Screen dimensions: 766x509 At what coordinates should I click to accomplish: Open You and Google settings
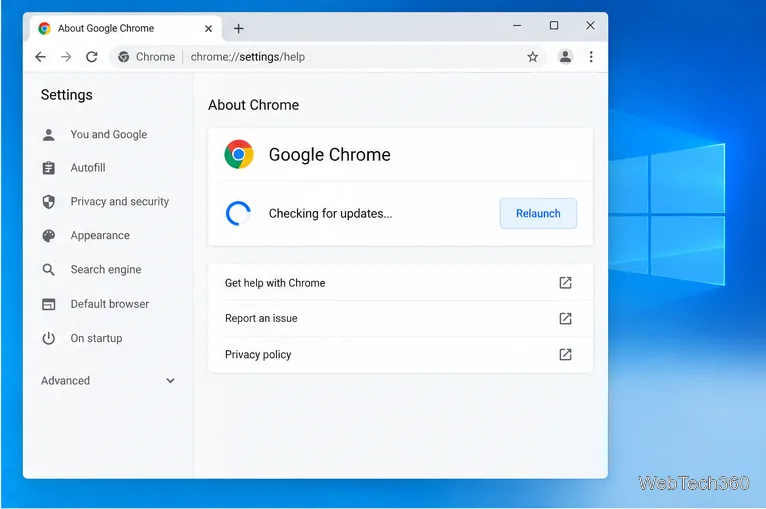click(108, 134)
